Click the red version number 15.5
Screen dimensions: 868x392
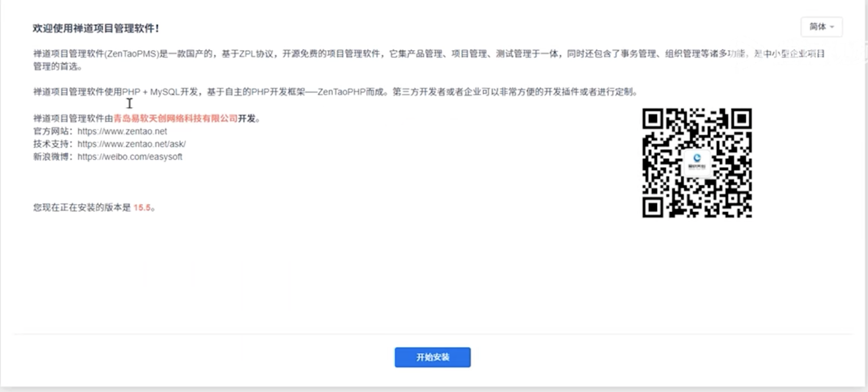click(x=142, y=208)
